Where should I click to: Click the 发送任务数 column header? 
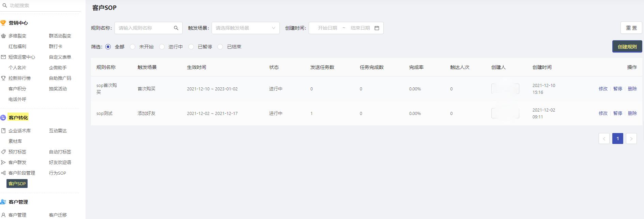[322, 67]
